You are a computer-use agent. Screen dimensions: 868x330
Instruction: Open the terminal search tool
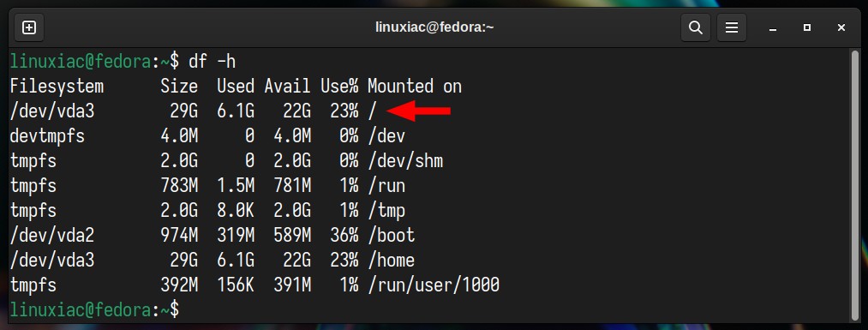[x=696, y=27]
